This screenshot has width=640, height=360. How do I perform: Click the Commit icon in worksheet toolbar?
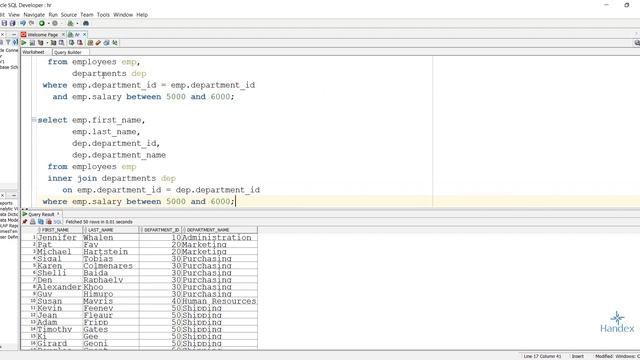(x=71, y=42)
